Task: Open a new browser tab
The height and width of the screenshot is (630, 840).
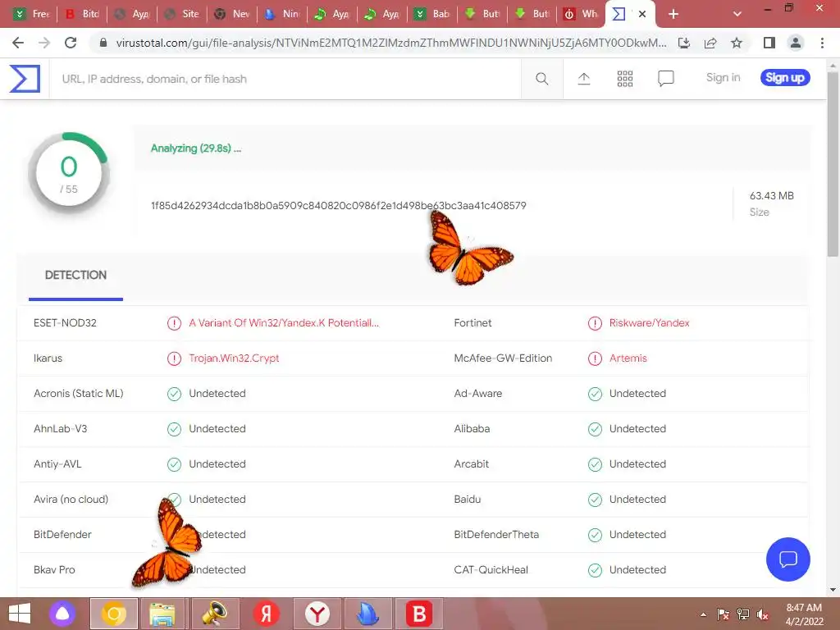Action: click(x=673, y=15)
